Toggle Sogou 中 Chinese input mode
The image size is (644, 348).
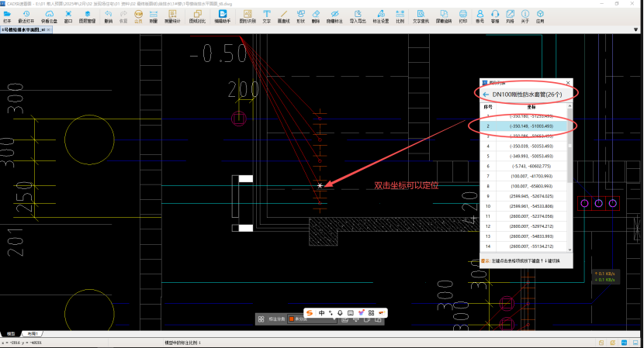click(x=321, y=312)
